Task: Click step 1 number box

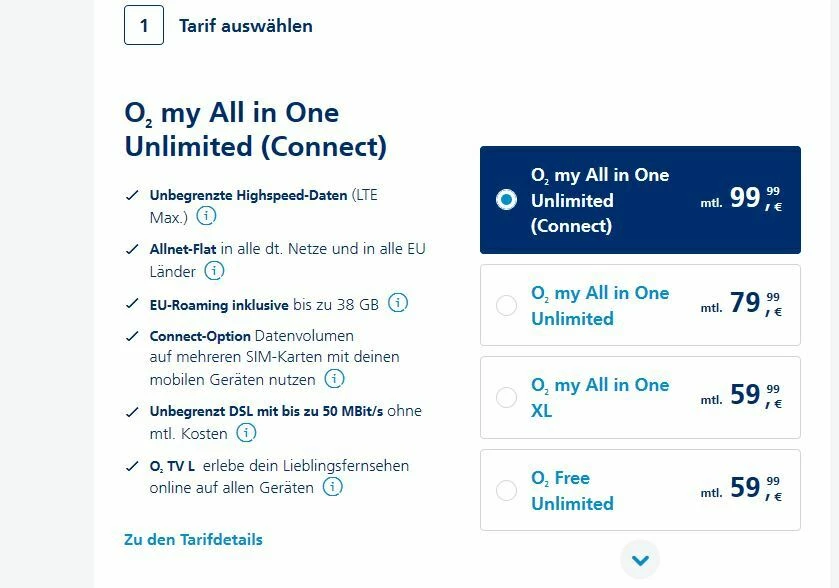Action: [x=144, y=25]
